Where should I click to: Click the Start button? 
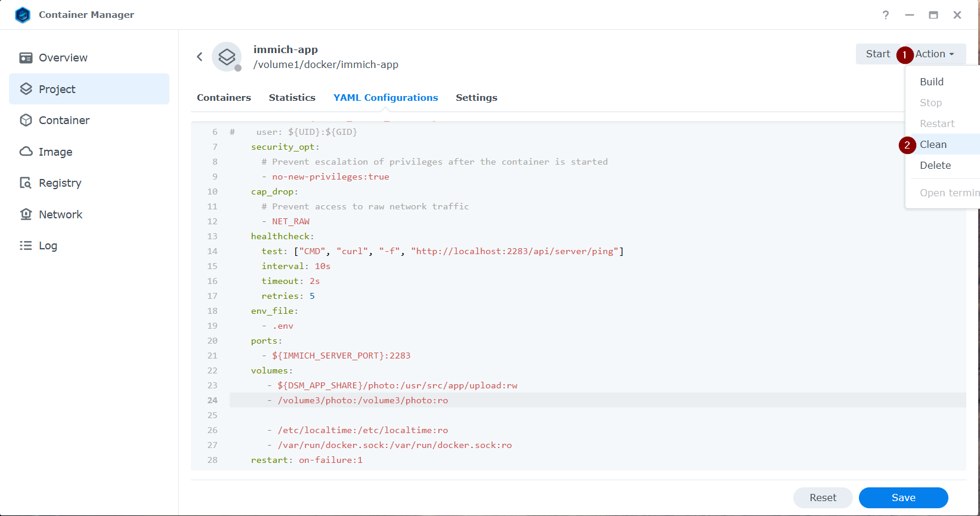[x=878, y=54]
